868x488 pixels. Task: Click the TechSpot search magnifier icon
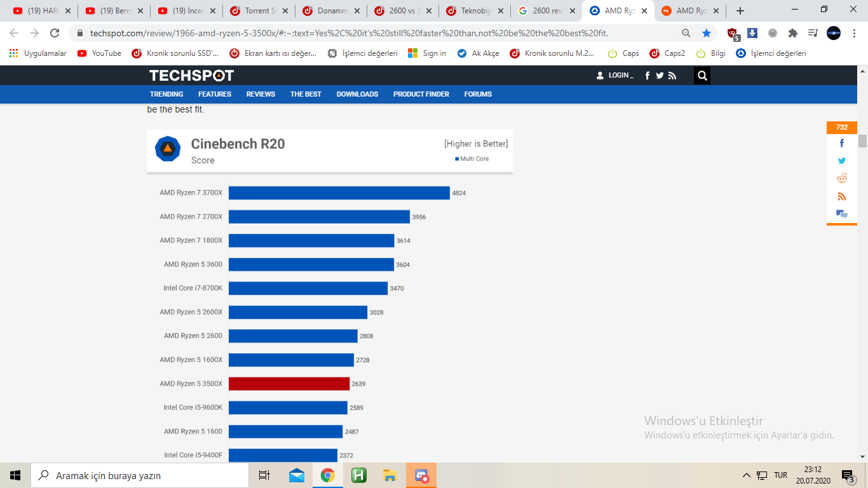(x=702, y=76)
